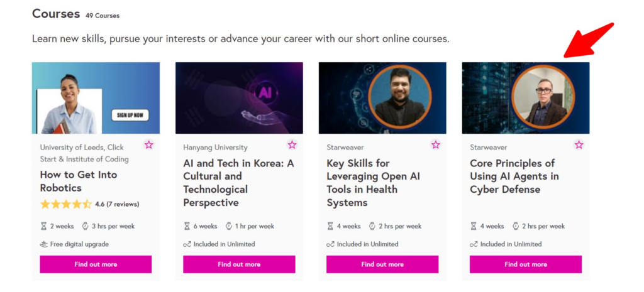Click Find out more for Robotics course
Viewport: 644px width, 292px height.
click(x=96, y=264)
